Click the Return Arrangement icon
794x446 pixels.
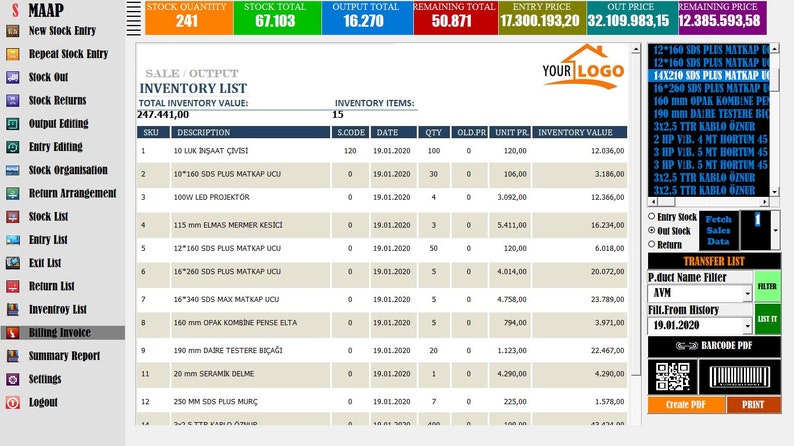point(13,193)
